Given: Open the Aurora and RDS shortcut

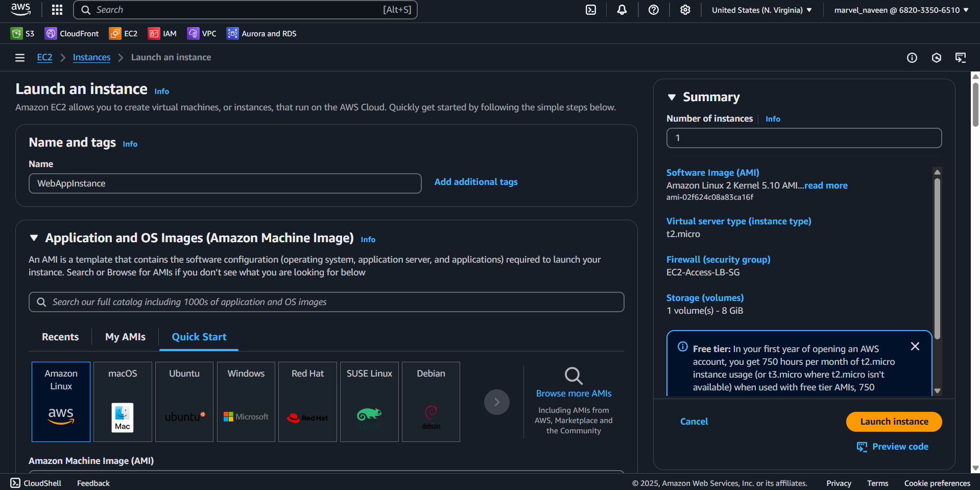Looking at the screenshot, I should (x=261, y=34).
